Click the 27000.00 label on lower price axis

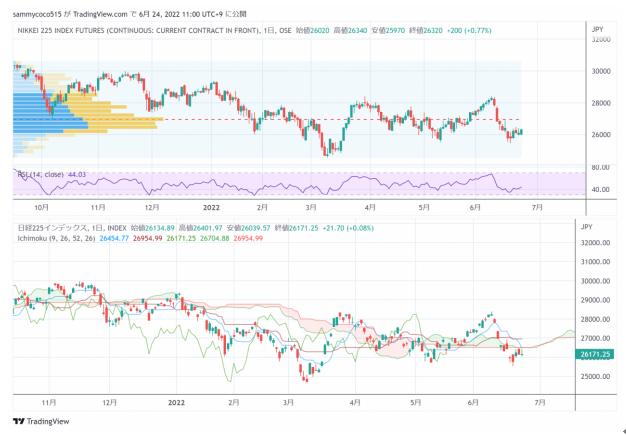[x=595, y=338]
